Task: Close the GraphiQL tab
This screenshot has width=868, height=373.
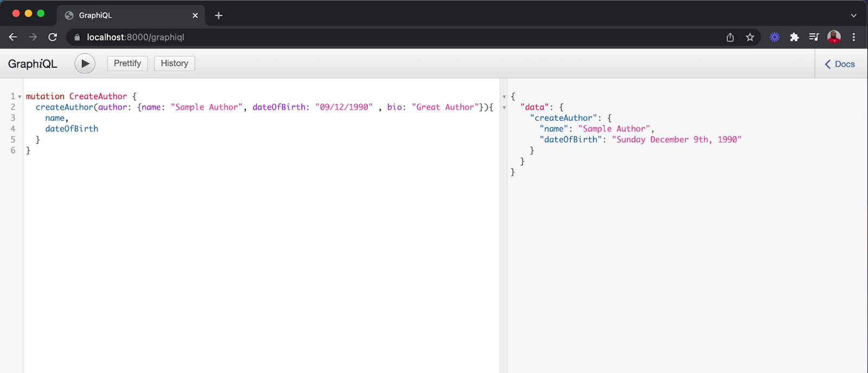Action: click(195, 15)
